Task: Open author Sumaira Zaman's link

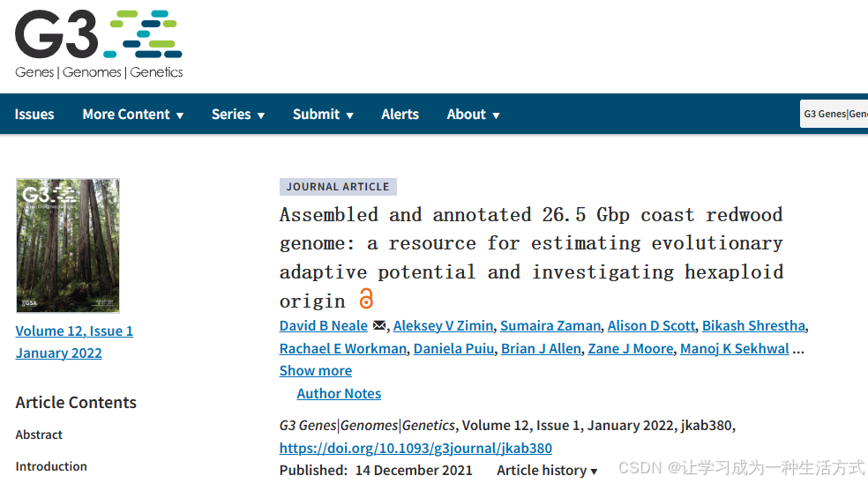Action: (550, 326)
